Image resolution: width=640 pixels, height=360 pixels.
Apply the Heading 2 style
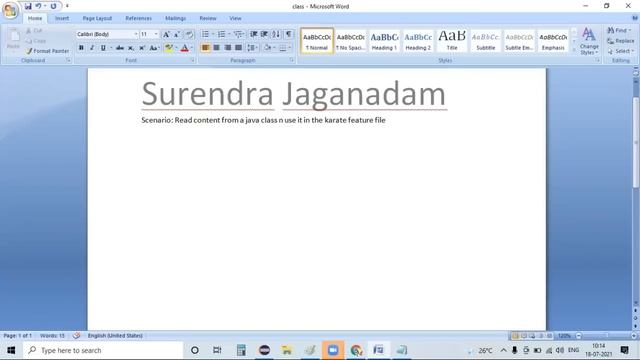click(x=418, y=40)
